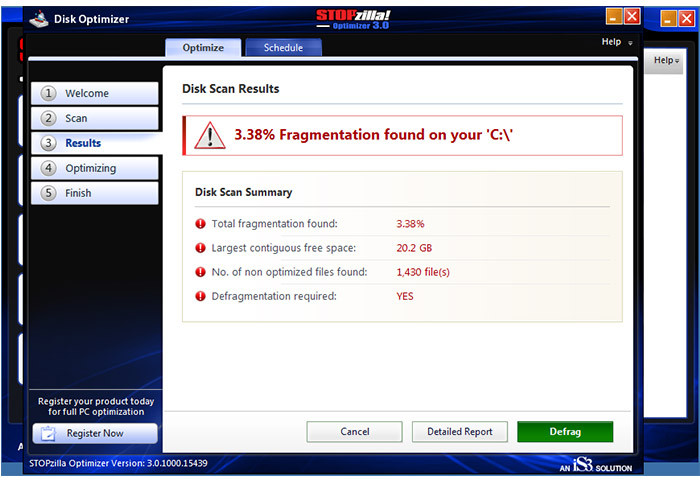Go to step 4 Optimizing

click(x=95, y=168)
